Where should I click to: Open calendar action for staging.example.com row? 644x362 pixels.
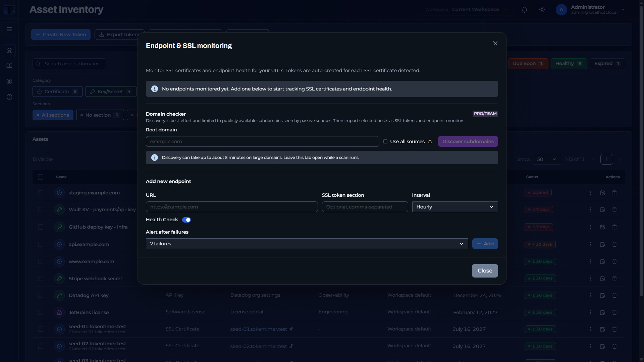(602, 193)
